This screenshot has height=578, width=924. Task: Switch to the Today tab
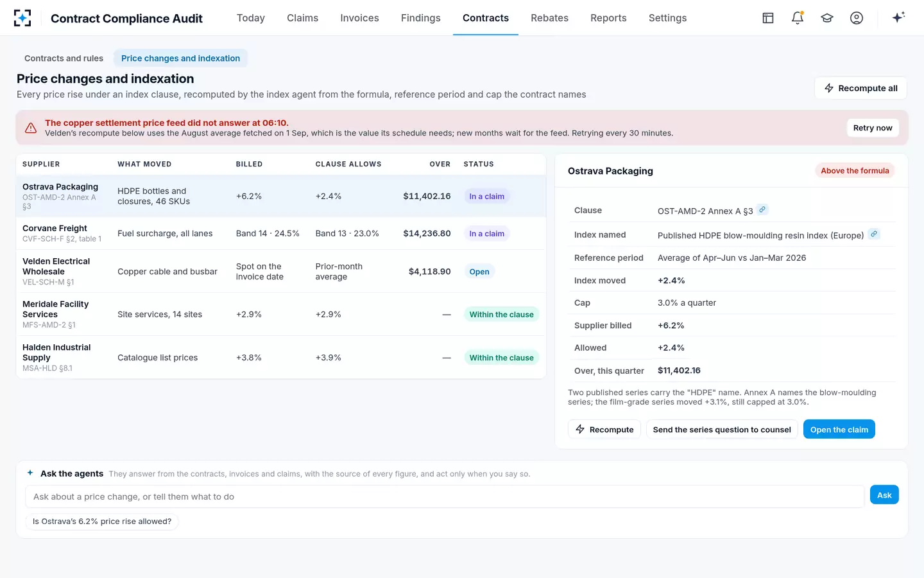click(251, 18)
